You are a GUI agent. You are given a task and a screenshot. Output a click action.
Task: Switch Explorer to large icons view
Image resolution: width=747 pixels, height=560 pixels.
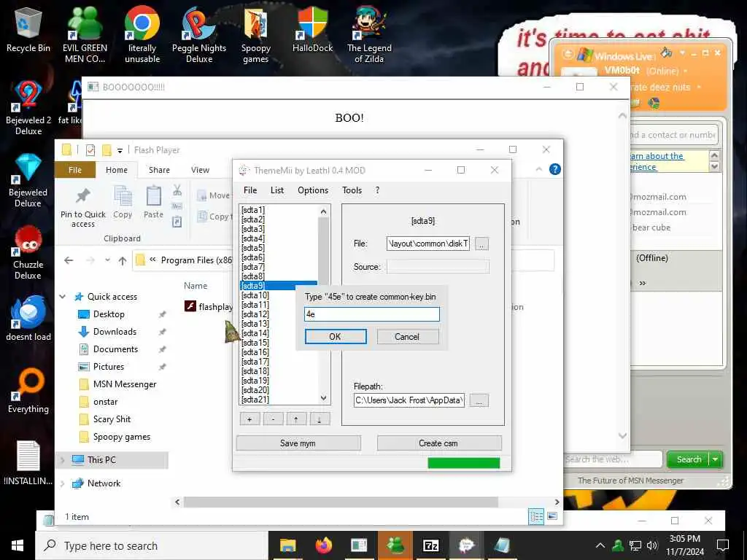(x=552, y=516)
